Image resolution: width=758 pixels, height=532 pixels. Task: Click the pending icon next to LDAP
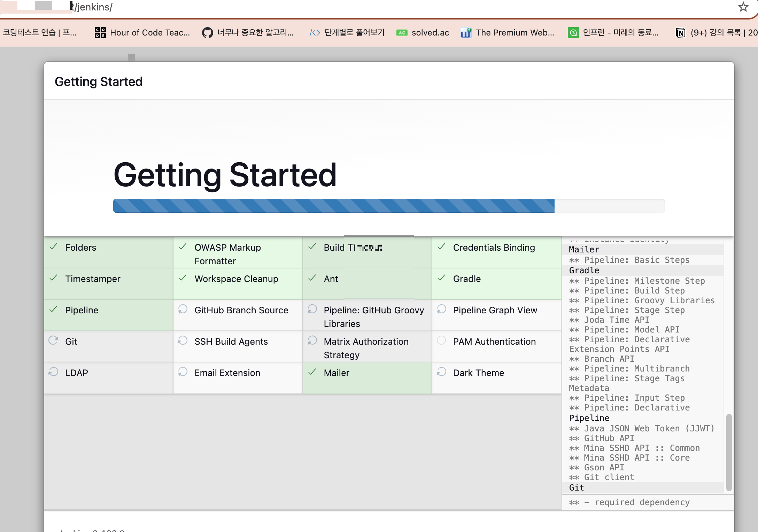point(53,371)
